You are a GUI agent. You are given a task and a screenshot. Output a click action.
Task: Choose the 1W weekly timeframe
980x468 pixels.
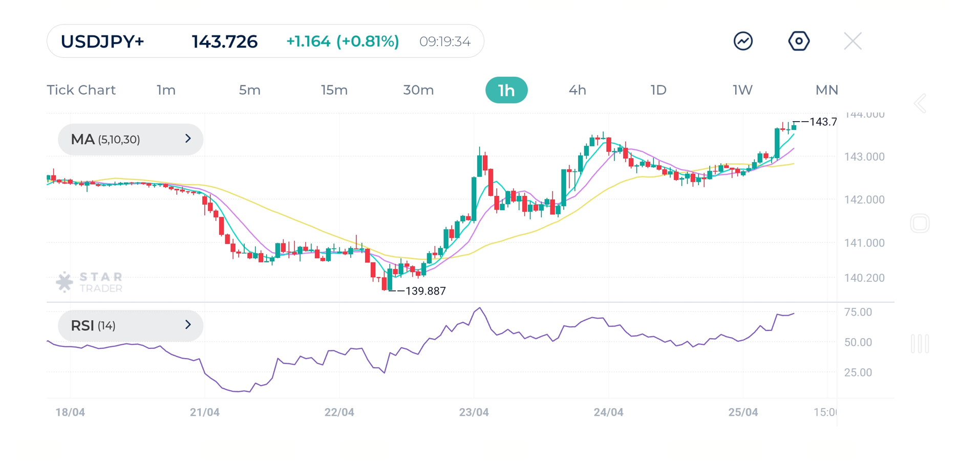coord(742,90)
